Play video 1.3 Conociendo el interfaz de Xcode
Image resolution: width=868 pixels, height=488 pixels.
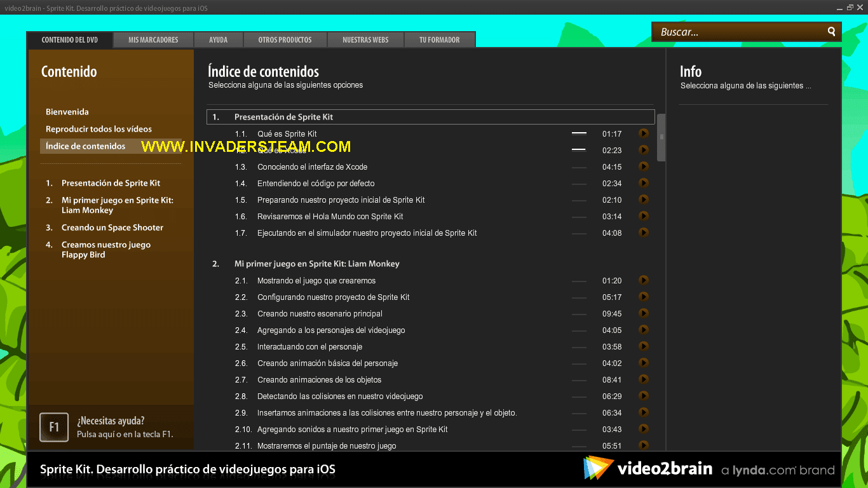click(644, 166)
